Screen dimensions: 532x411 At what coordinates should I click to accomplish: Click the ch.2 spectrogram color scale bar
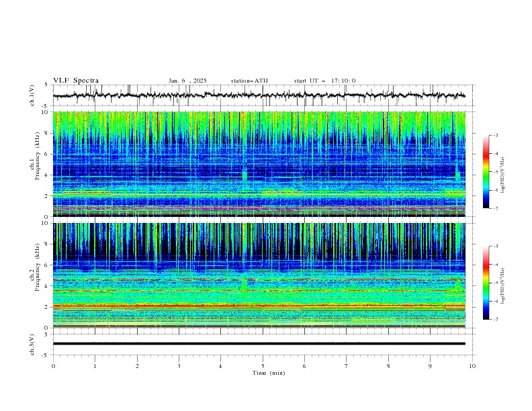pos(486,283)
